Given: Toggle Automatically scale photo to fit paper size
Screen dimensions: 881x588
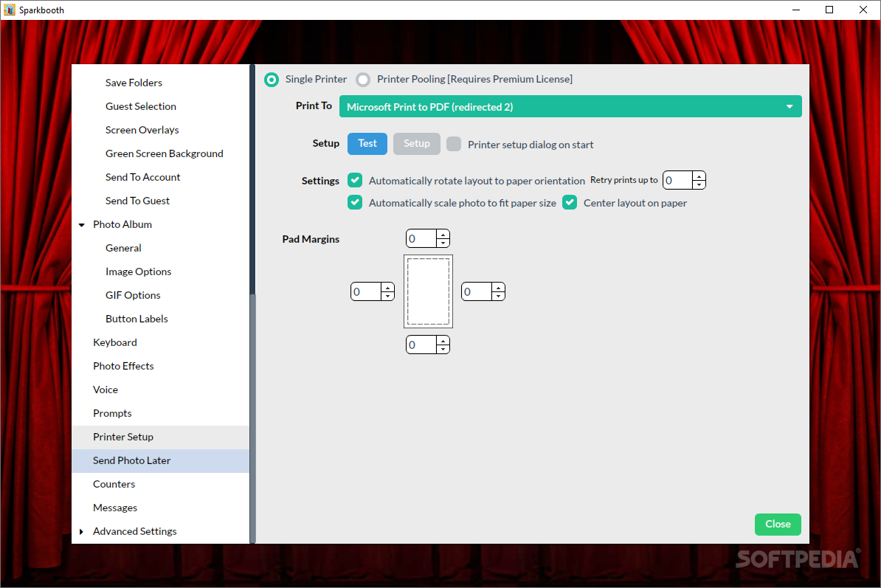Looking at the screenshot, I should 355,202.
